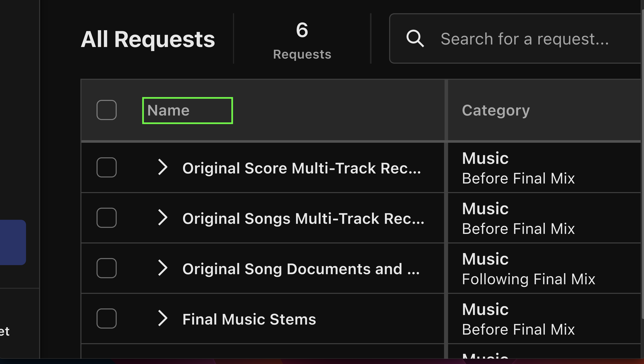Image resolution: width=644 pixels, height=364 pixels.
Task: Click Before Final Mix in Original Songs row
Action: [518, 229]
